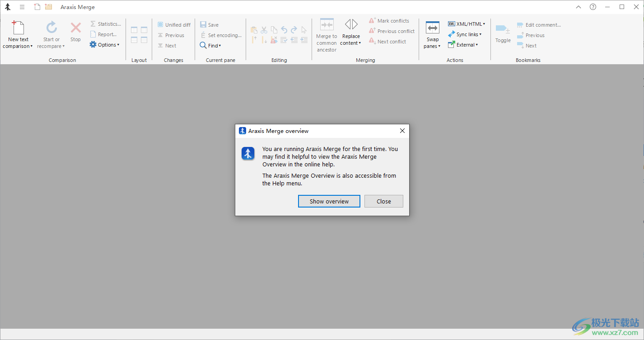Open the hamburger application menu
Viewport: 644px width, 340px height.
pyautogui.click(x=22, y=7)
